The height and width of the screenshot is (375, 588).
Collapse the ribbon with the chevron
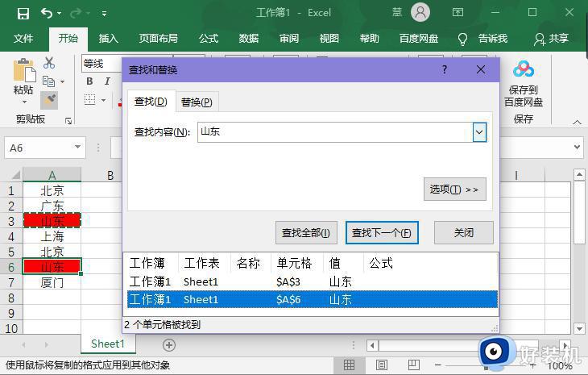[x=577, y=123]
